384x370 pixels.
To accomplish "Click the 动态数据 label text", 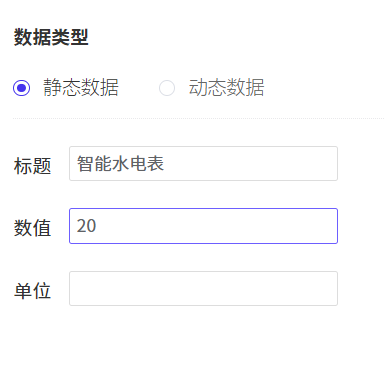I will click(x=227, y=88).
